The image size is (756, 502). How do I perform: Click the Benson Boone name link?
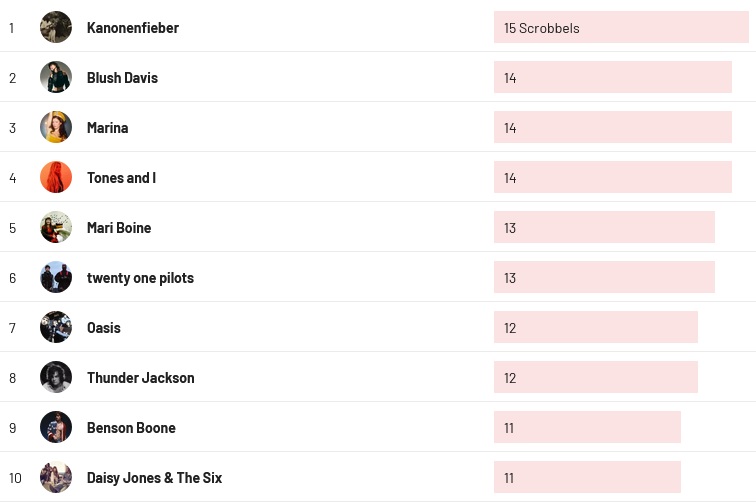131,428
